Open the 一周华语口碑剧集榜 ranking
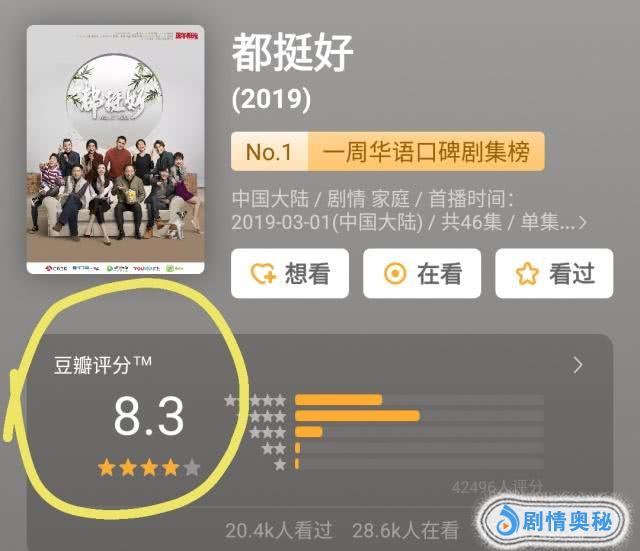Screen dimensions: 640x551 pos(427,151)
